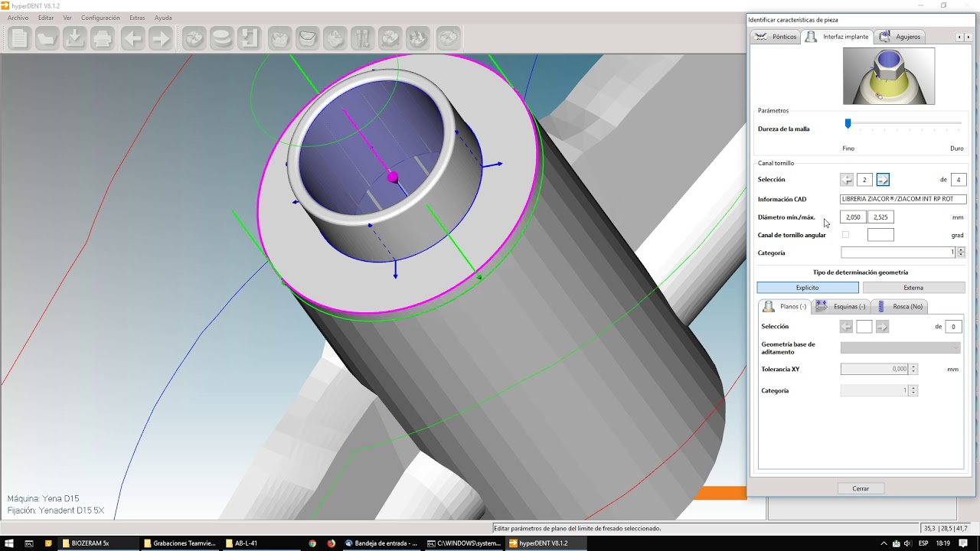Select Explícito geometry determination type

click(x=808, y=288)
